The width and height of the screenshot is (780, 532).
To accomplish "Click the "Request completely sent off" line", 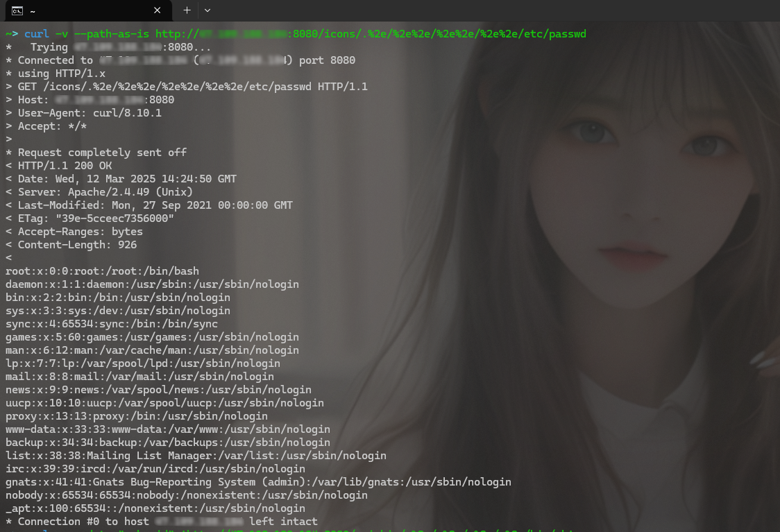I will pyautogui.click(x=96, y=153).
